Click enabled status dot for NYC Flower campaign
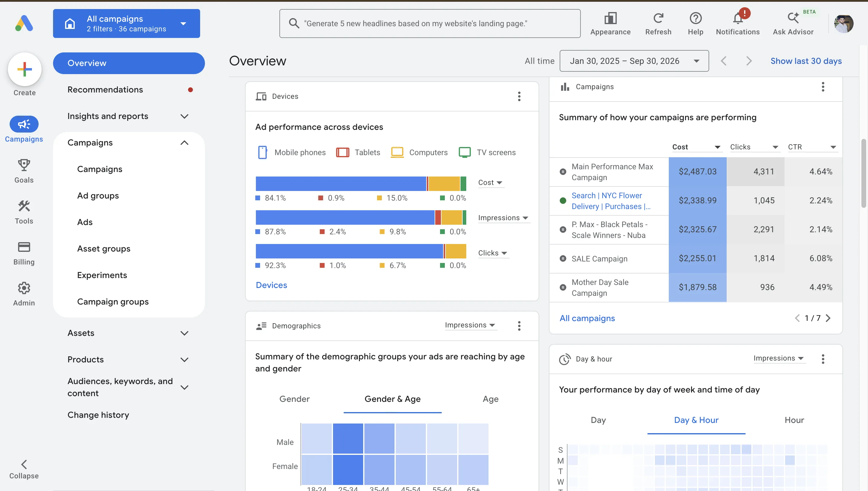This screenshot has height=491, width=868. pyautogui.click(x=563, y=201)
